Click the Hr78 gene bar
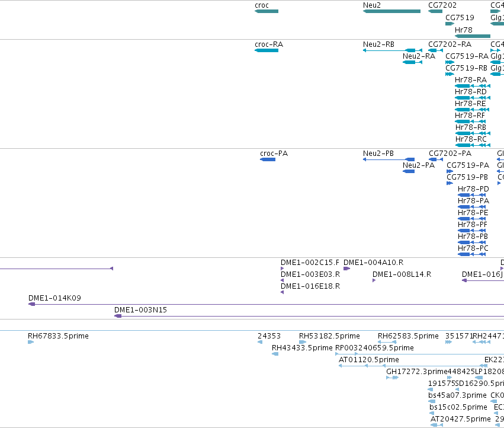The height and width of the screenshot is (428, 504). pyautogui.click(x=473, y=36)
